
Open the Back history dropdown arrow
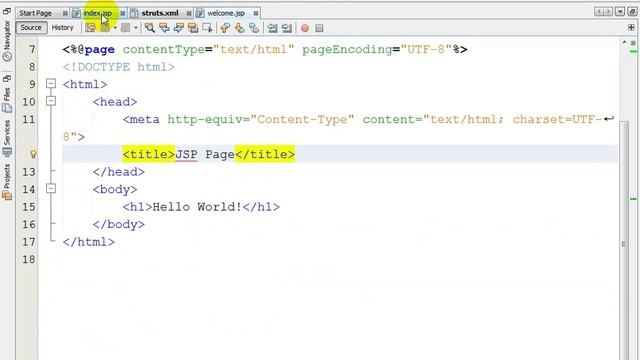pos(115,28)
